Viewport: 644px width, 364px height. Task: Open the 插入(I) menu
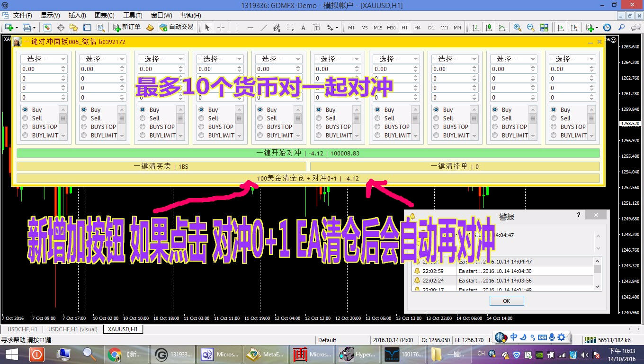coord(77,15)
